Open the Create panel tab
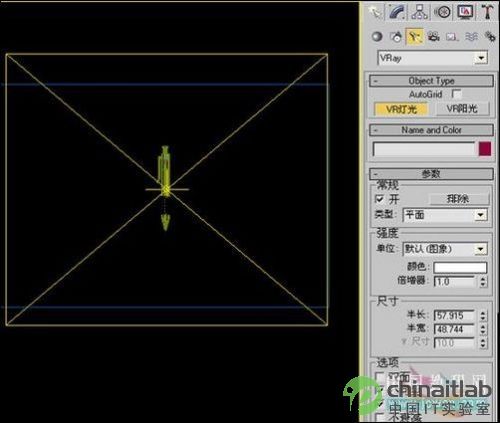Viewport: 500px width, 423px height. point(376,12)
